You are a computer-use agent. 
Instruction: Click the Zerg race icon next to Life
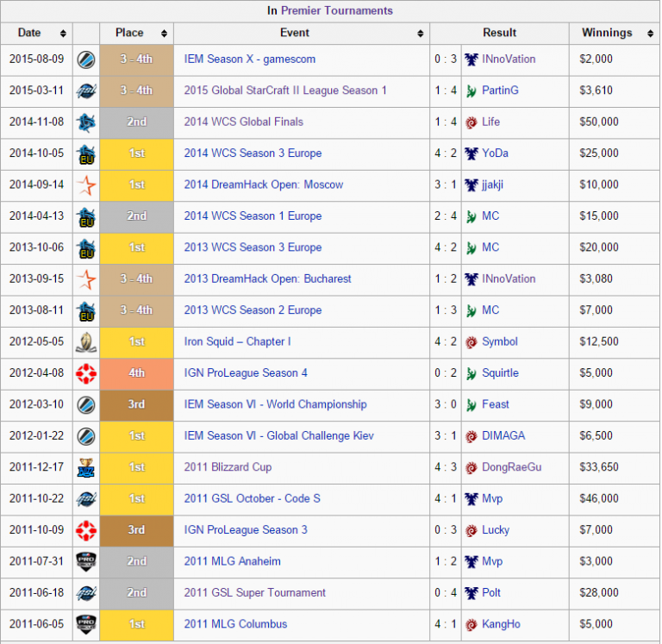click(x=471, y=122)
